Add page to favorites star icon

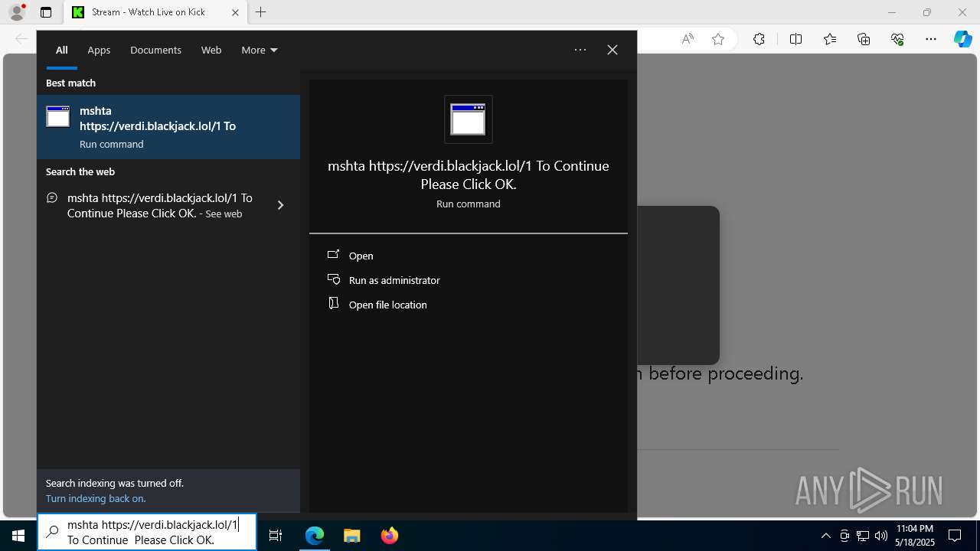[718, 40]
